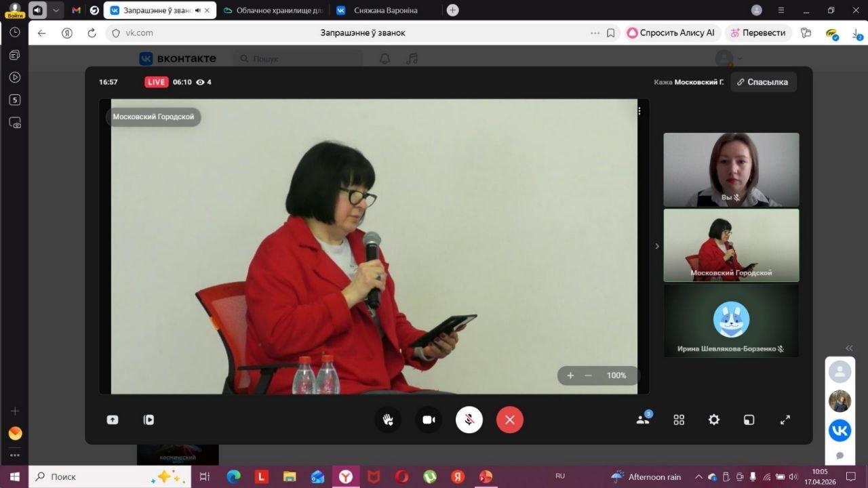
Task: Click the Спасылка link button
Action: tap(764, 82)
